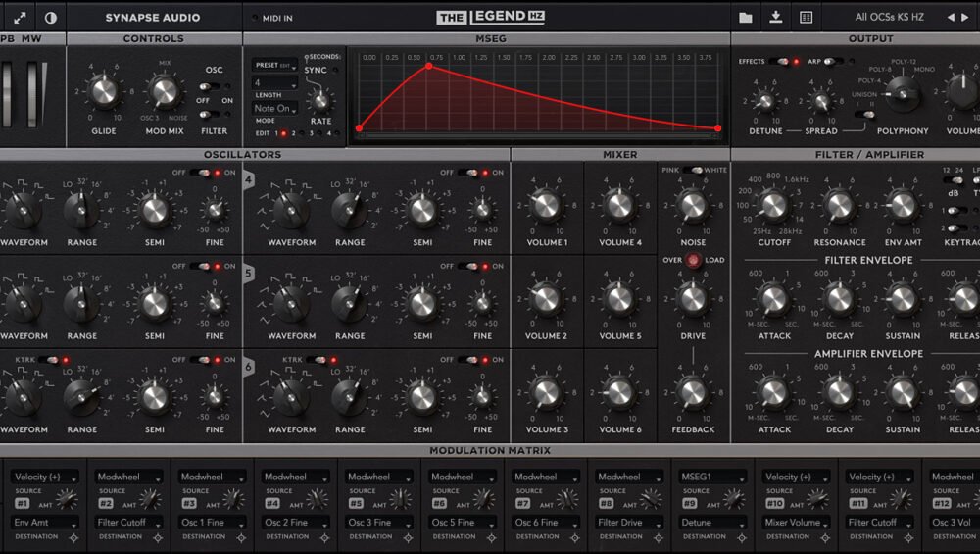Click the destination target icon for slot #6

491,537
